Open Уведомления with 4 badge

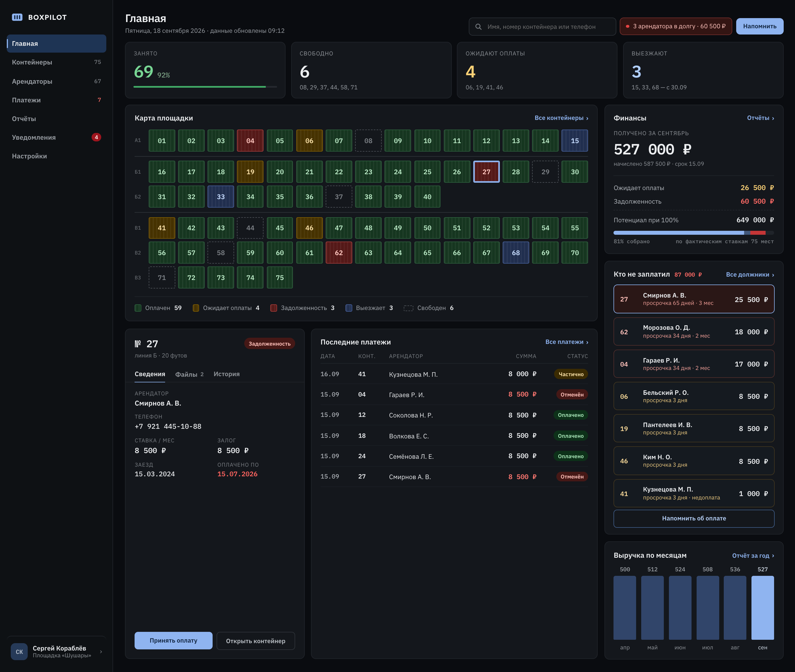pyautogui.click(x=56, y=137)
